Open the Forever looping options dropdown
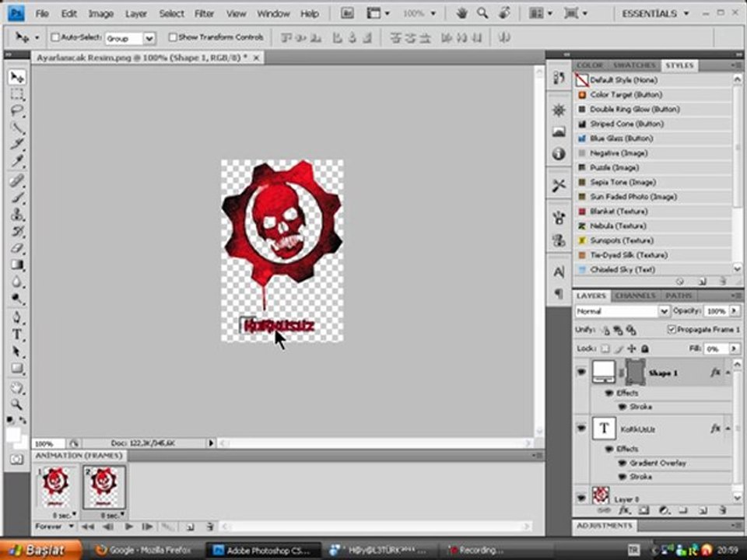Image resolution: width=747 pixels, height=560 pixels. [54, 527]
